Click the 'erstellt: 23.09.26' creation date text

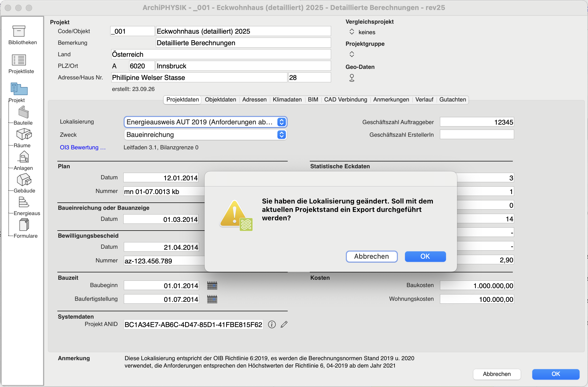tap(133, 89)
